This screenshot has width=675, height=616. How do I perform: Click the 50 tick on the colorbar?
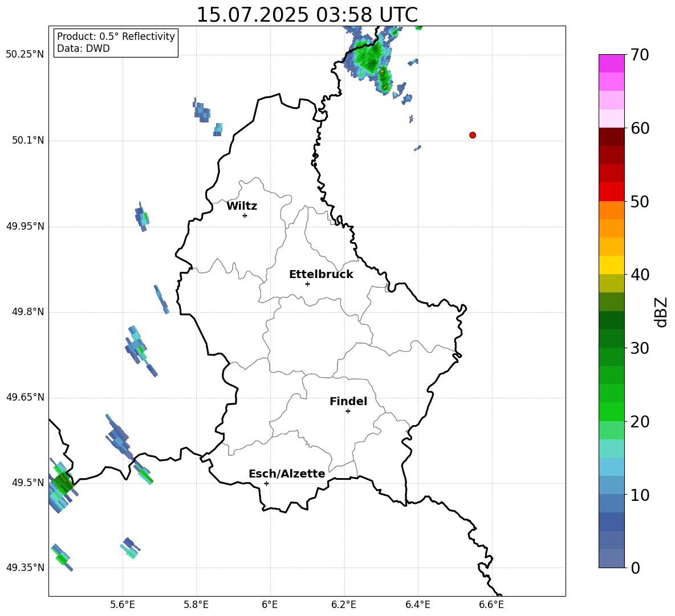coord(640,201)
